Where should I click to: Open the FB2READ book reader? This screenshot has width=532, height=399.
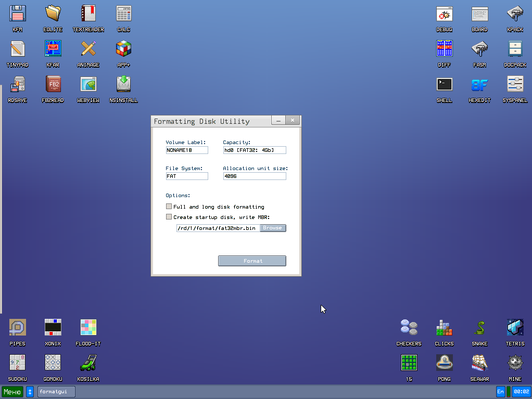point(53,84)
